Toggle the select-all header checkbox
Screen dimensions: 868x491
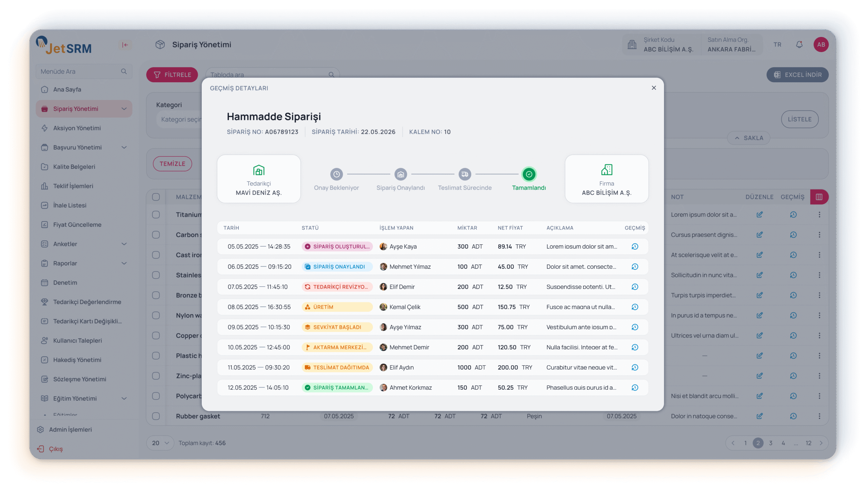(x=156, y=197)
